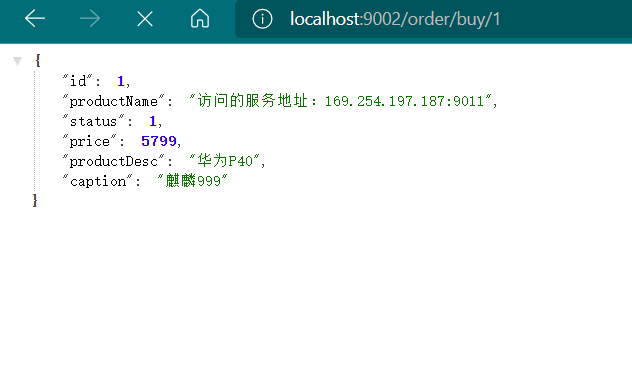Screen dimensions: 632x375
Task: Go back to the previous page
Action: [35, 19]
